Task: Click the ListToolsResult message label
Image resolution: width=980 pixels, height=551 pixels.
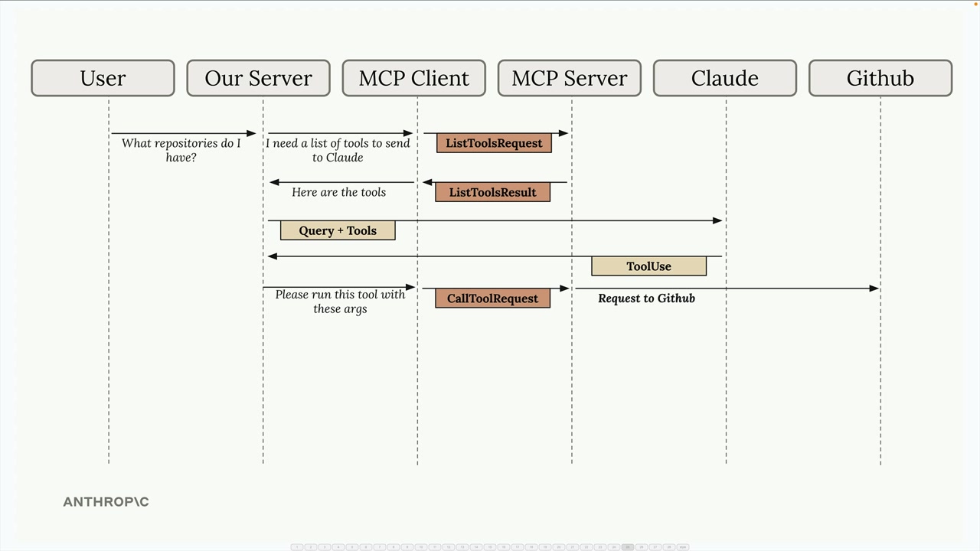Action: 492,192
